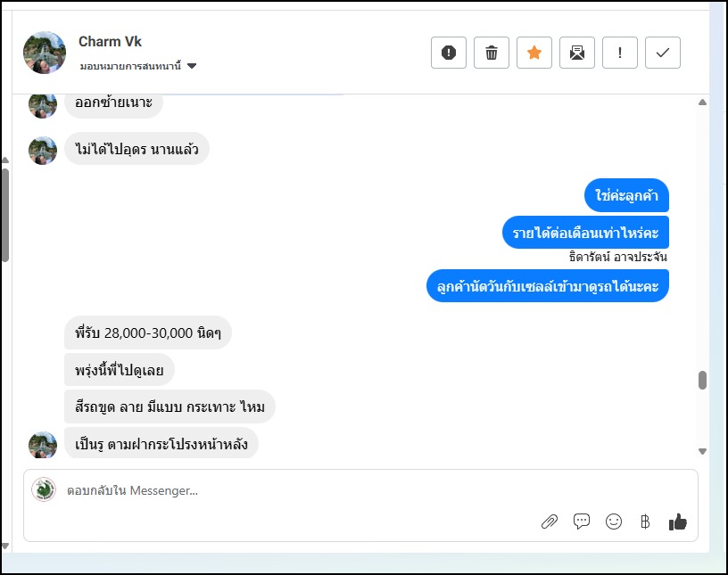Click sender name 'ธิดารัตน์ อาจประจัน'
Viewport: 728px width, 575px height.
pyautogui.click(x=618, y=257)
